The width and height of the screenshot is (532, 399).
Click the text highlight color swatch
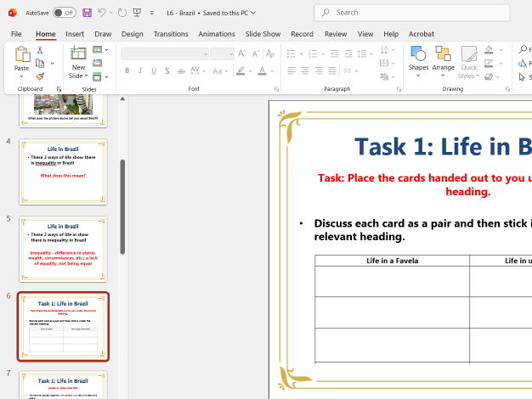coord(241,70)
